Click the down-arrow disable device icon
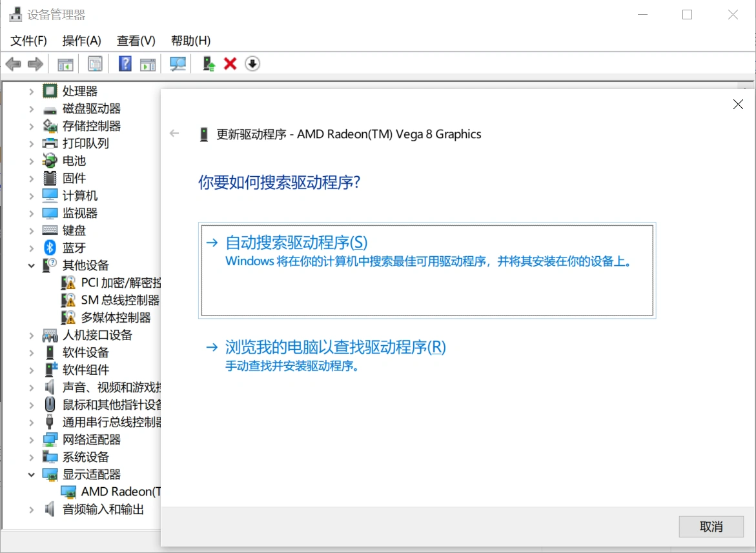 pos(252,64)
